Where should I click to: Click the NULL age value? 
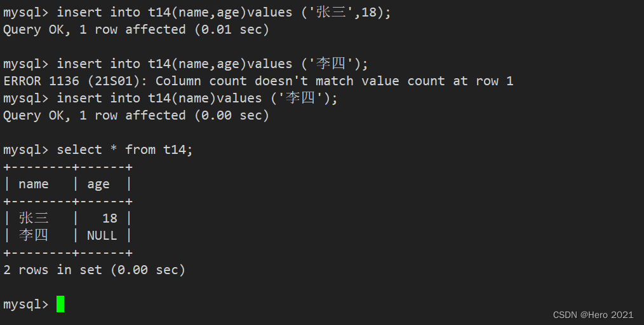click(102, 236)
